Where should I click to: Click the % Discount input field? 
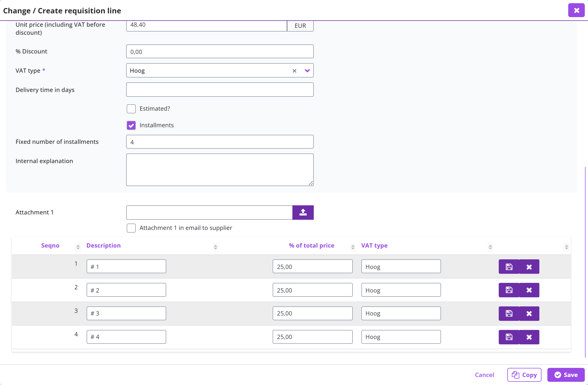pyautogui.click(x=220, y=51)
